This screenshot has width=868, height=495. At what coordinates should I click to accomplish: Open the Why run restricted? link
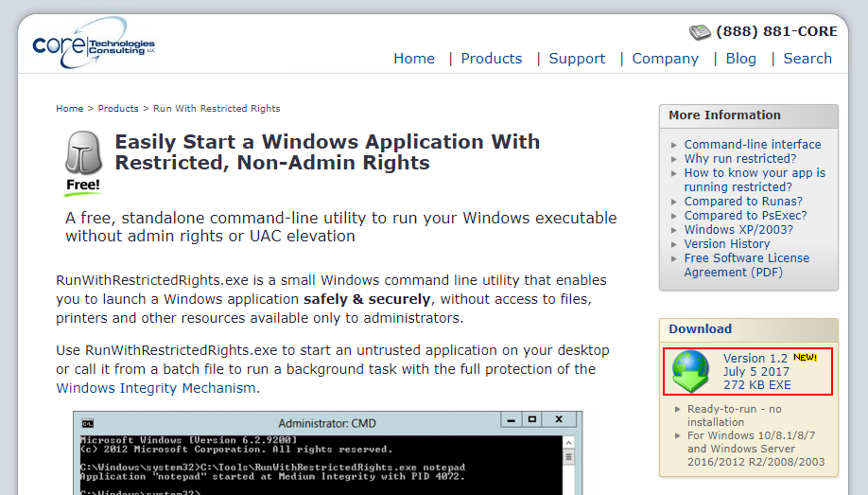click(740, 159)
